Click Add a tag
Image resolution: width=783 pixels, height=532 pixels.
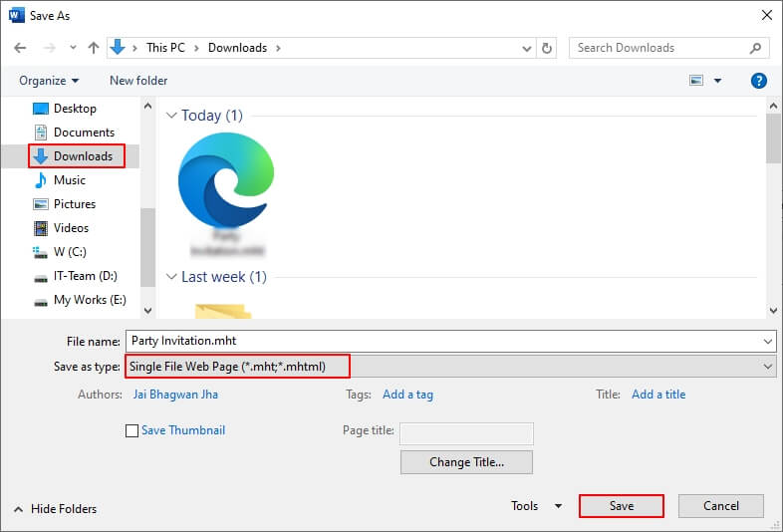pos(408,395)
